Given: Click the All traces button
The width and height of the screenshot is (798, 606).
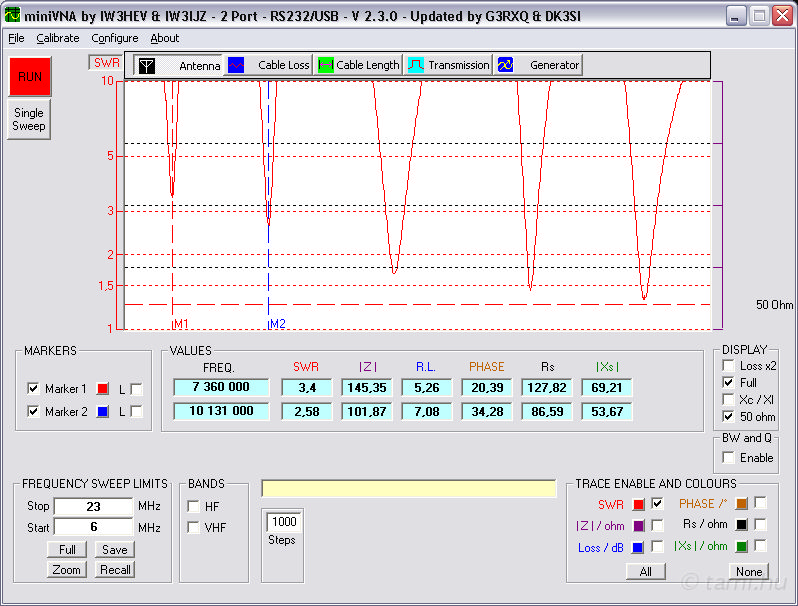Looking at the screenshot, I should click(646, 571).
